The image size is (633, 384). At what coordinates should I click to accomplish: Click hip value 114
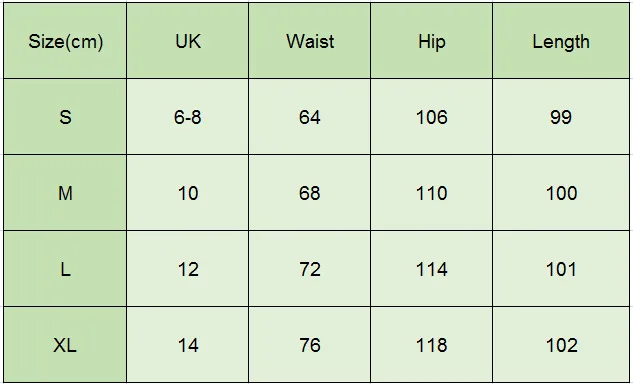pyautogui.click(x=432, y=269)
